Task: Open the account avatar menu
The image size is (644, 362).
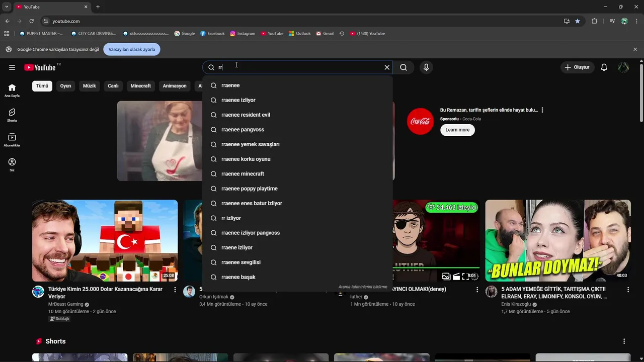Action: coord(623,67)
